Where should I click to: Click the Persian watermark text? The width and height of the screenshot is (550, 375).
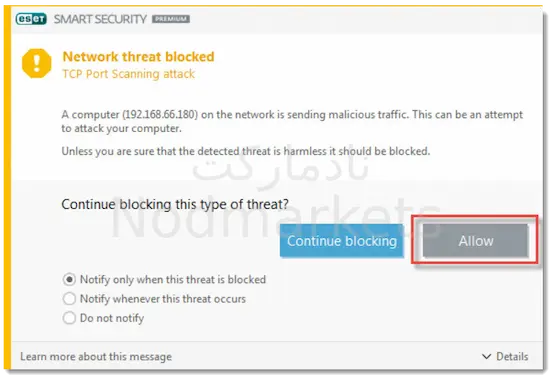tap(280, 167)
